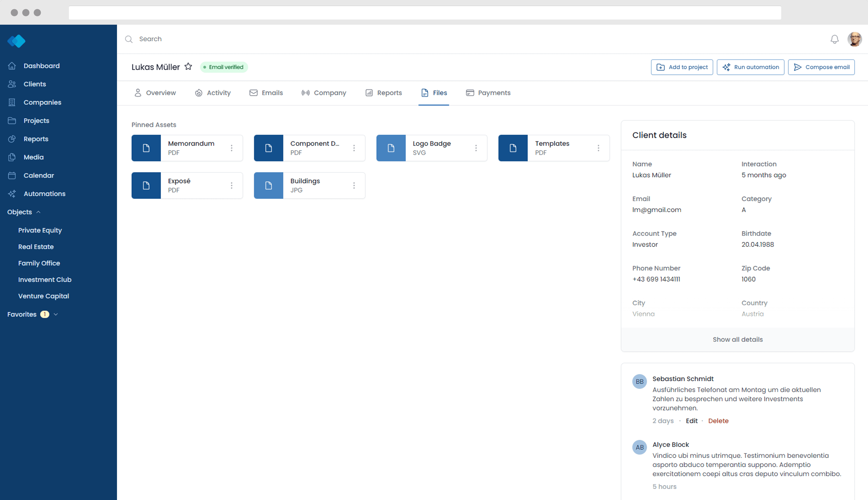
Task: Switch to the Activity tab
Action: point(213,93)
